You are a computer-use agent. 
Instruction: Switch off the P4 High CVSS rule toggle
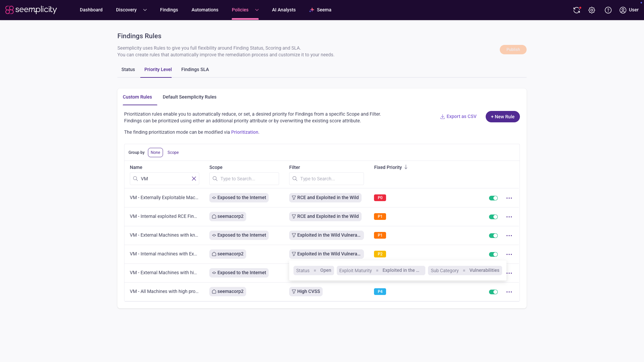point(493,292)
